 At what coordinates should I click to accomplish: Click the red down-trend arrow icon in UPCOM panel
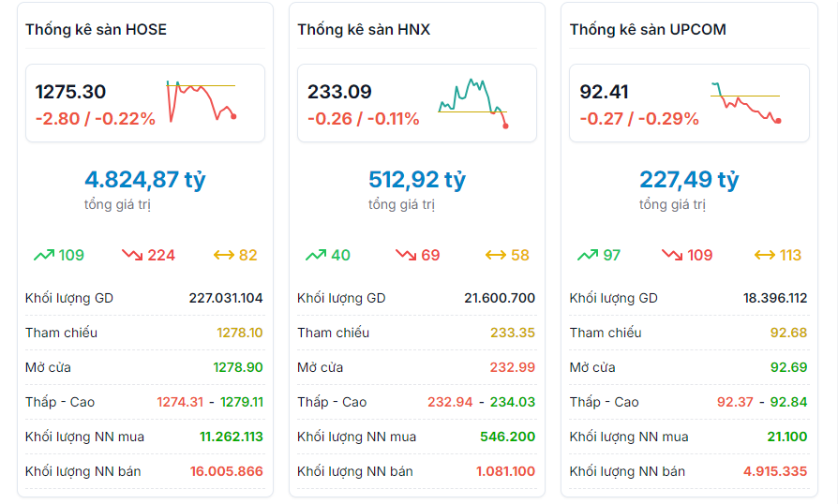672,255
